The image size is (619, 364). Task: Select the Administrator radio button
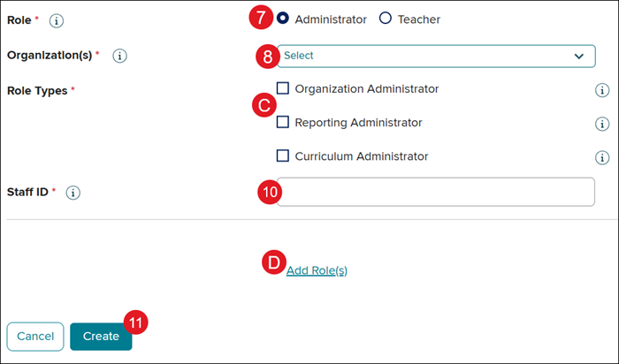(x=283, y=19)
